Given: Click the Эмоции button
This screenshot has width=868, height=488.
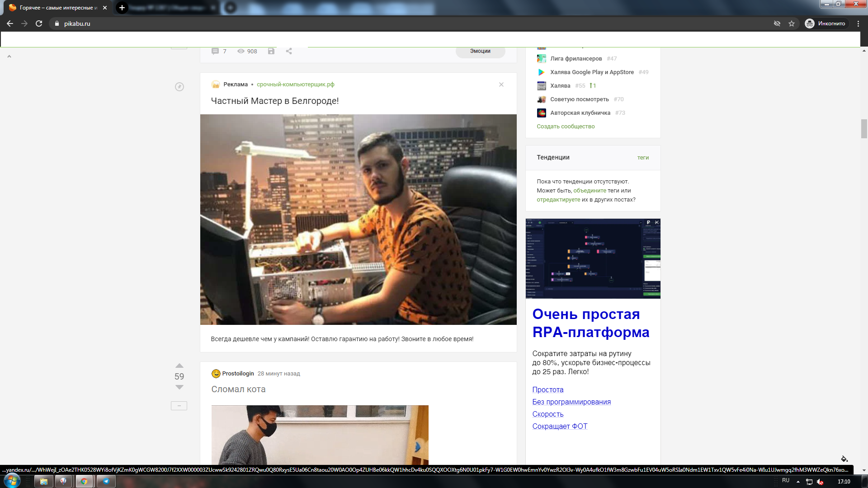Looking at the screenshot, I should tap(480, 51).
